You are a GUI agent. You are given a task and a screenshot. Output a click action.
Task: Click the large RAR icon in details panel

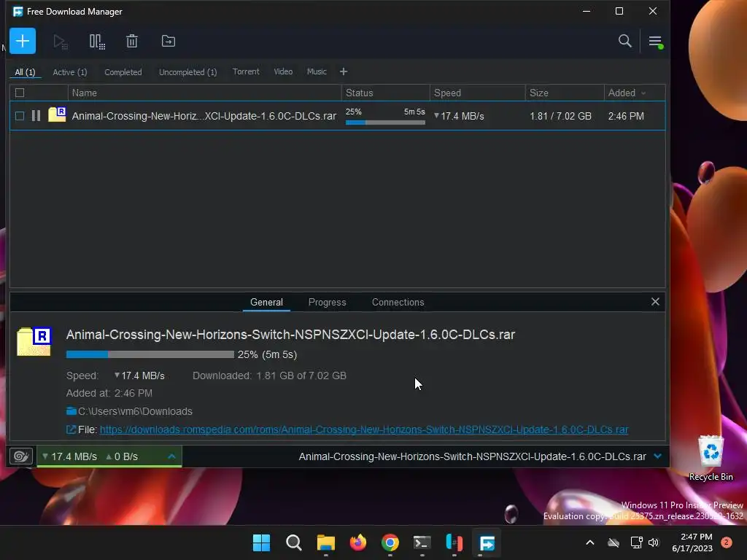pos(34,341)
